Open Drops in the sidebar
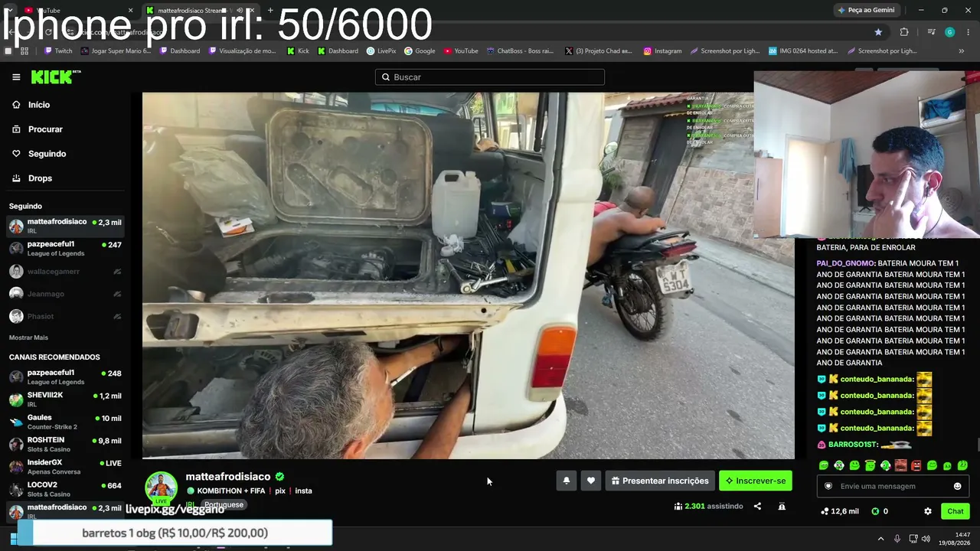 click(x=40, y=178)
